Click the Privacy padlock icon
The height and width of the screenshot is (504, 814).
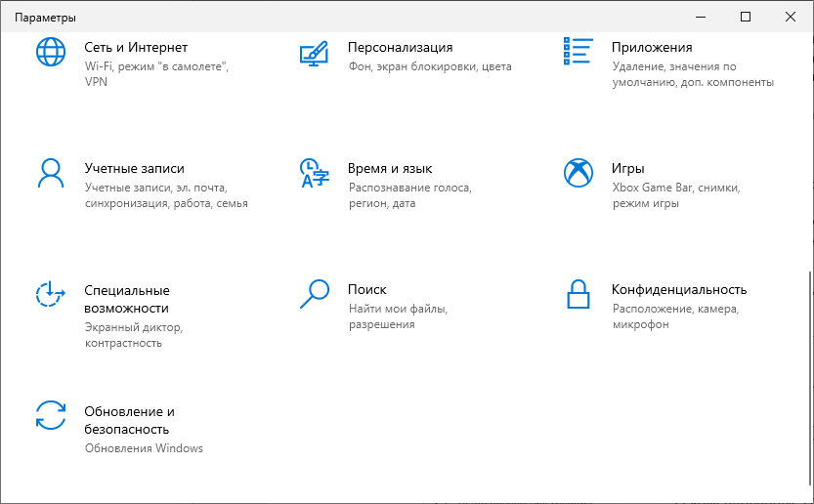pyautogui.click(x=578, y=294)
